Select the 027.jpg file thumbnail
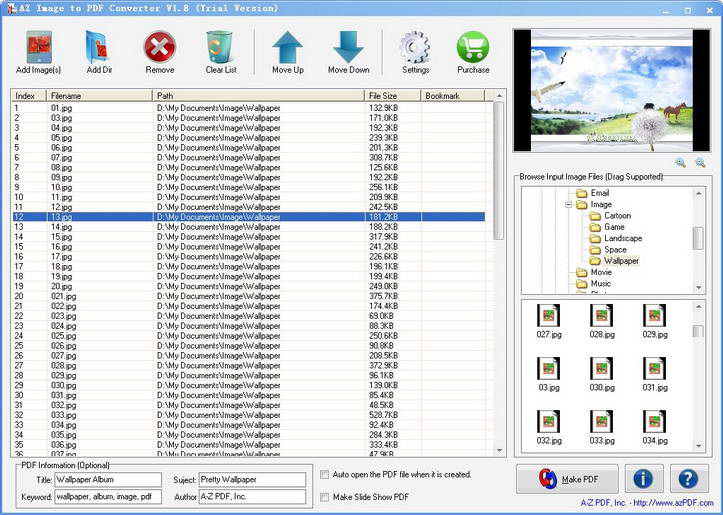 pos(549,321)
